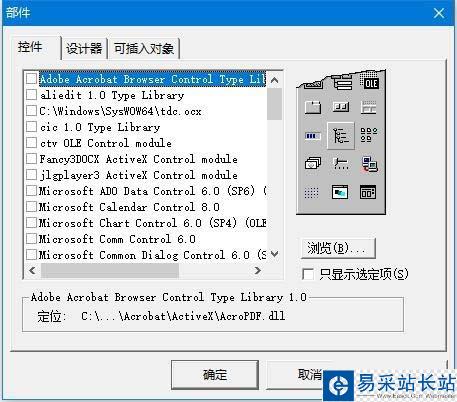Click the list's scroll left arrow
457x402 pixels.
click(x=32, y=270)
